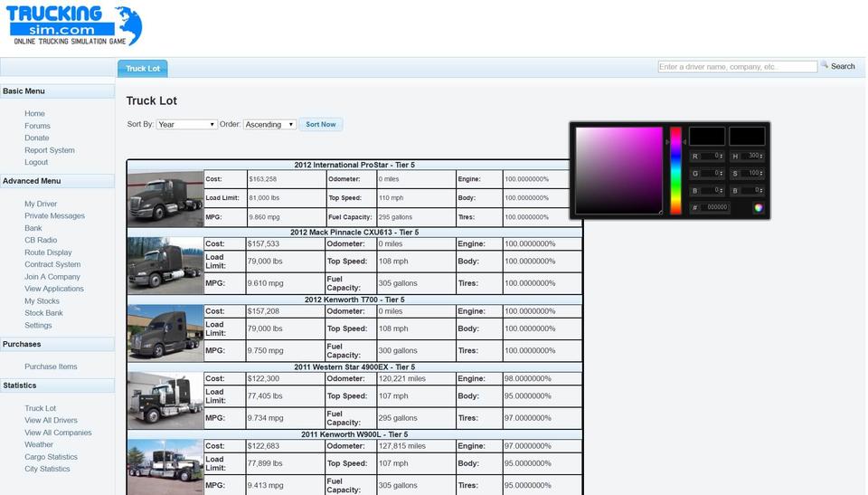Adjust the H hue value stepper
This screenshot has height=495, width=868.
(x=762, y=156)
